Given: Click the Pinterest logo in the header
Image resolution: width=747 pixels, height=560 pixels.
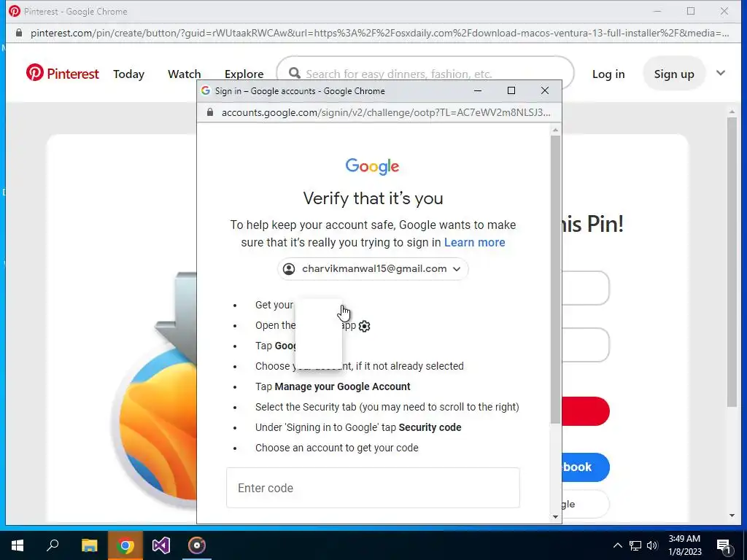Looking at the screenshot, I should tap(62, 74).
